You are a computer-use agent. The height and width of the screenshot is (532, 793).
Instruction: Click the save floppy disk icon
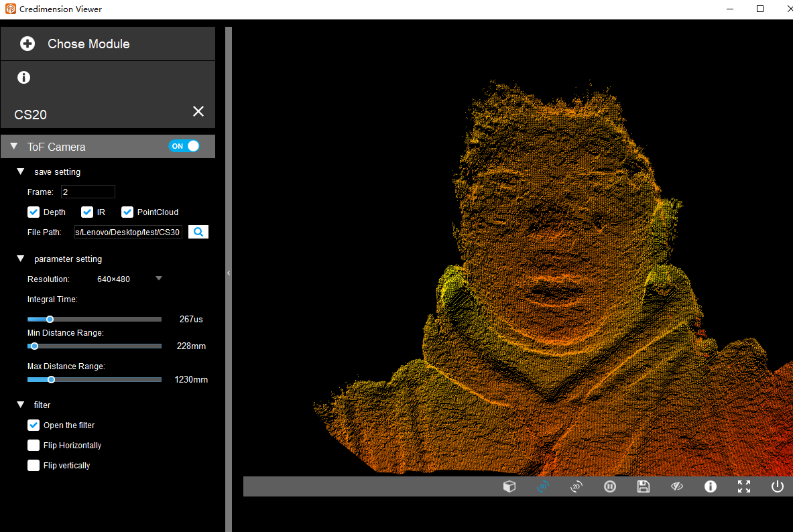[x=644, y=486]
